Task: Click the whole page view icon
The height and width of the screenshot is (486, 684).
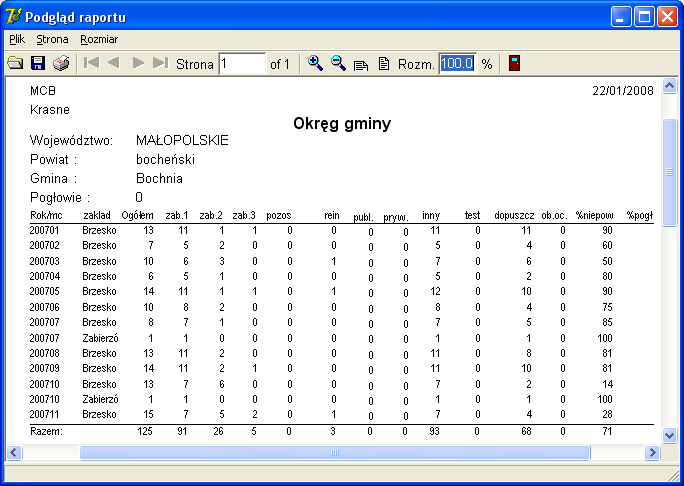Action: click(x=384, y=63)
